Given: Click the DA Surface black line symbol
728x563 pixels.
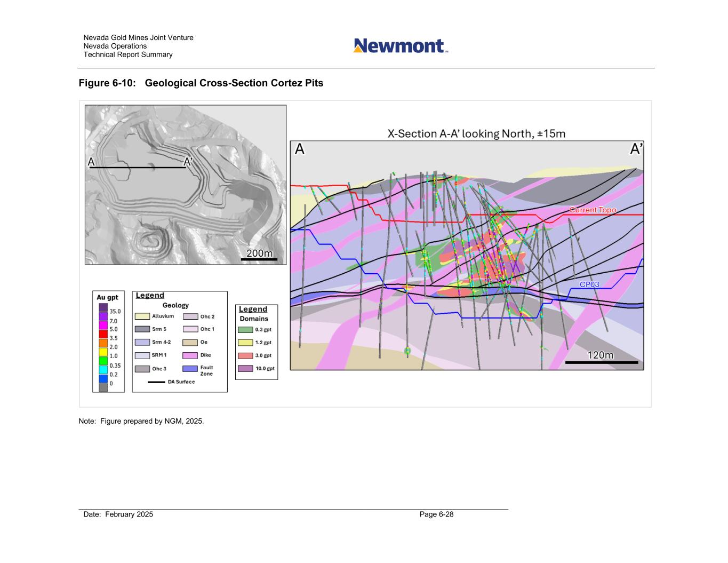Looking at the screenshot, I should pos(156,382).
